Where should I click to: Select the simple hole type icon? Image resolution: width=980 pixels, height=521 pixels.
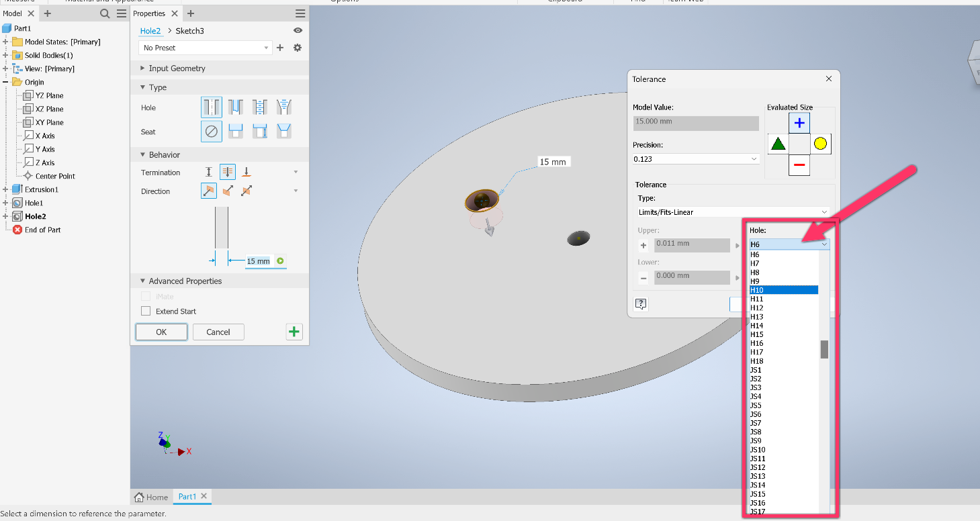[x=212, y=107]
